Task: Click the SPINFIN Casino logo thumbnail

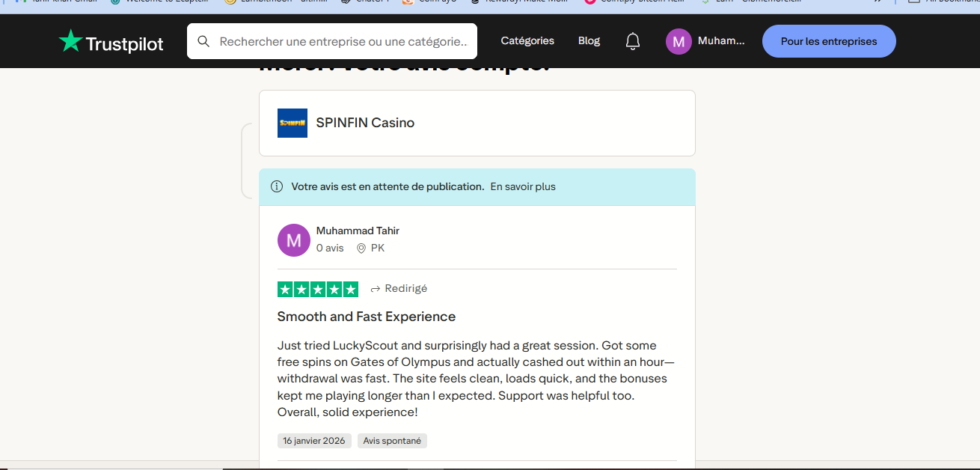Action: point(293,123)
